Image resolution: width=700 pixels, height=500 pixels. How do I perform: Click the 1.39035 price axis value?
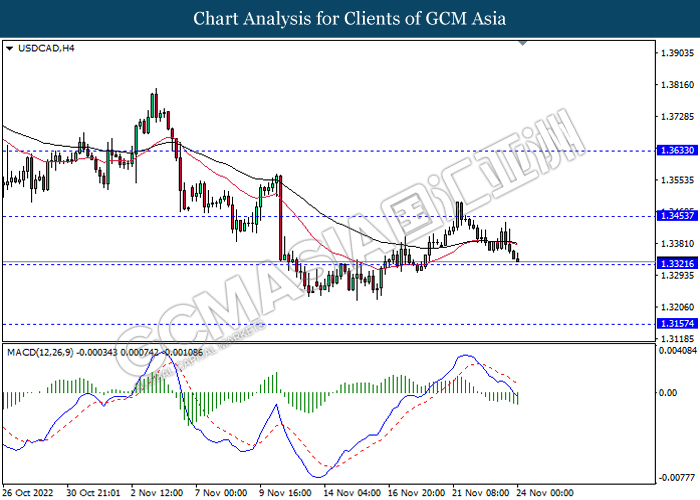677,53
